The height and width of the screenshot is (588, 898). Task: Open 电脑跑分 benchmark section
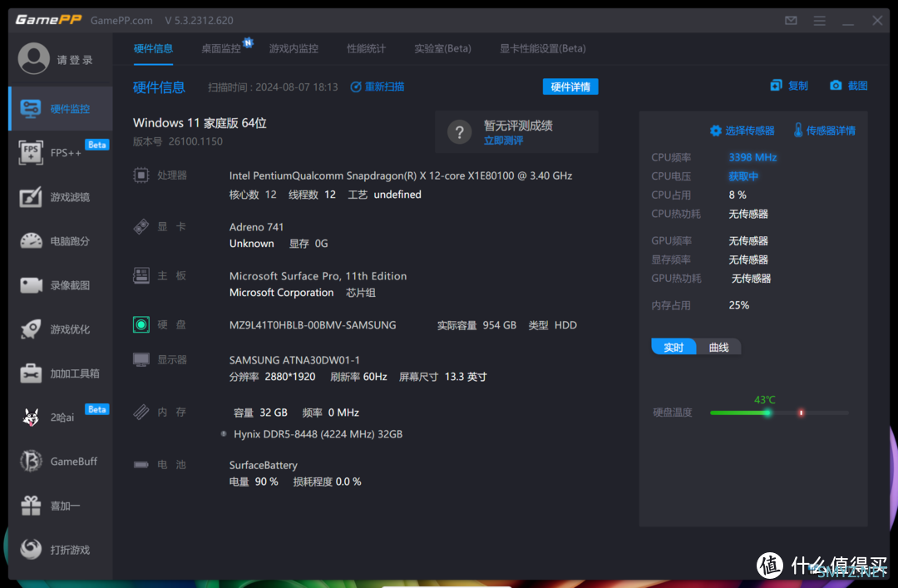[x=61, y=240]
